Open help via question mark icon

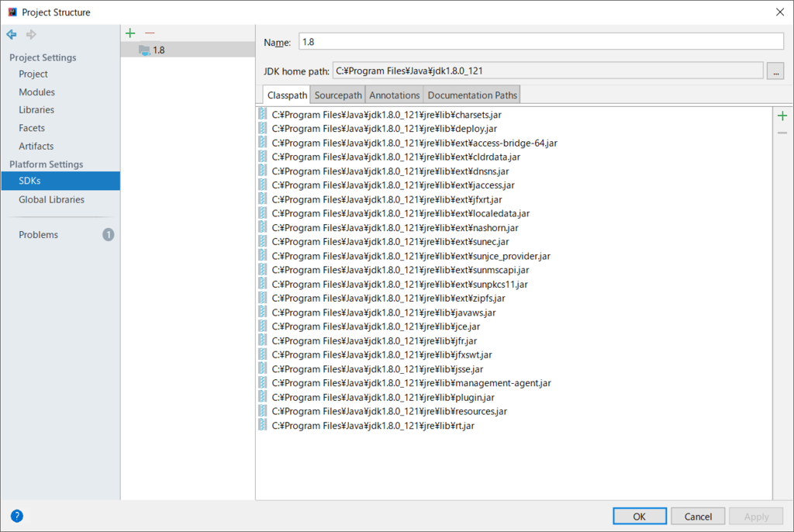[x=17, y=516]
